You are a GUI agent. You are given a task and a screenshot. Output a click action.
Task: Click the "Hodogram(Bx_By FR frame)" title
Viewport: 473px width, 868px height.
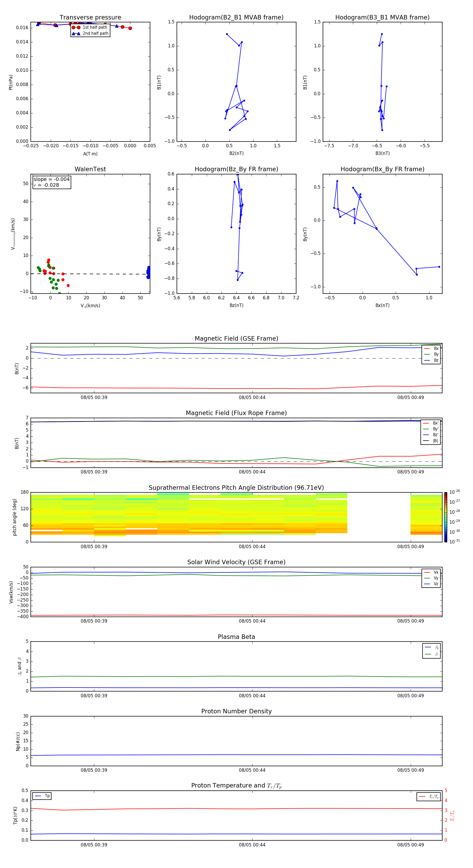(382, 169)
